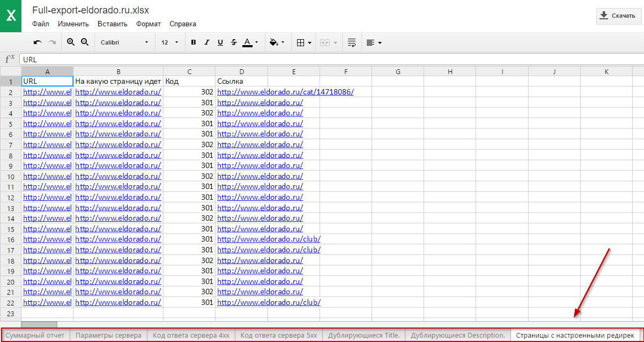The image size is (644, 342).
Task: Open the cat/14718086 link in cell D2
Action: pos(285,92)
